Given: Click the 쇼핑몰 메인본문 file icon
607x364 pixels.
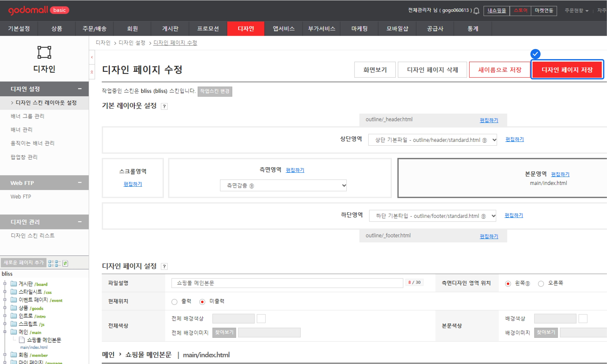Looking at the screenshot, I should 22,340.
